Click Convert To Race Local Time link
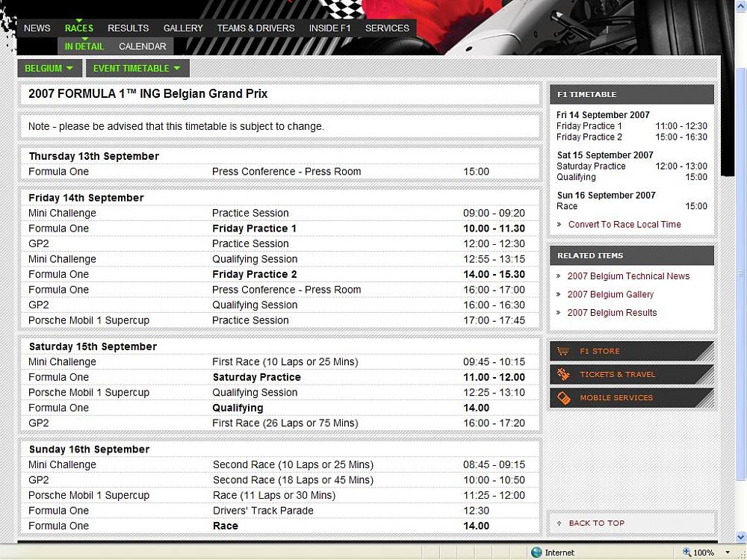The height and width of the screenshot is (560, 747). click(624, 224)
